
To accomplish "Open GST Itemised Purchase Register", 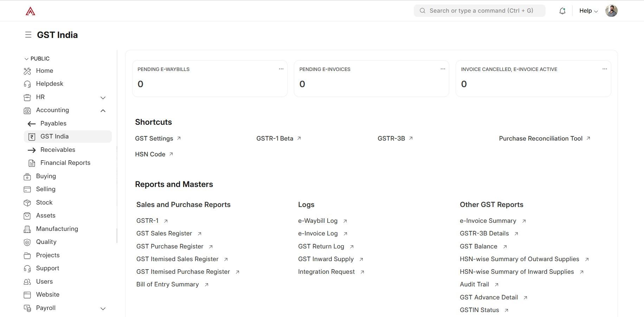I will coord(188,272).
